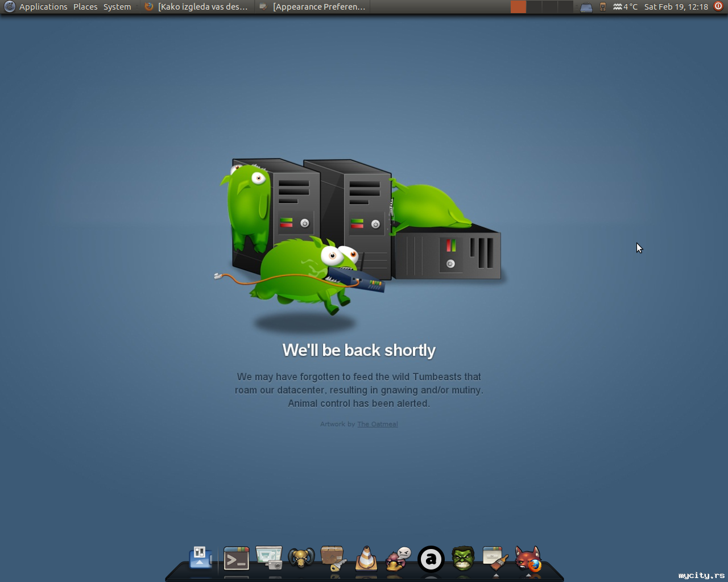The image size is (728, 582).
Task: Switch to the second workspace in switcher
Action: (x=534, y=7)
